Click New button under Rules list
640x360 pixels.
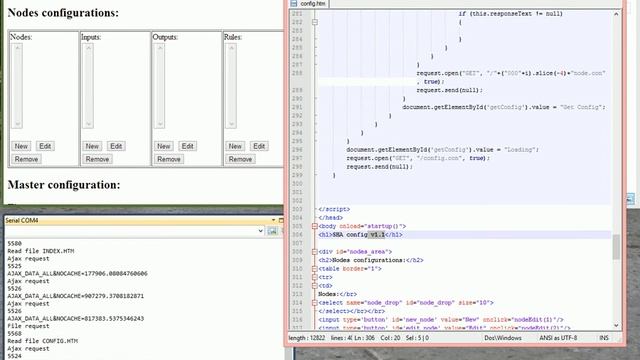coord(235,146)
